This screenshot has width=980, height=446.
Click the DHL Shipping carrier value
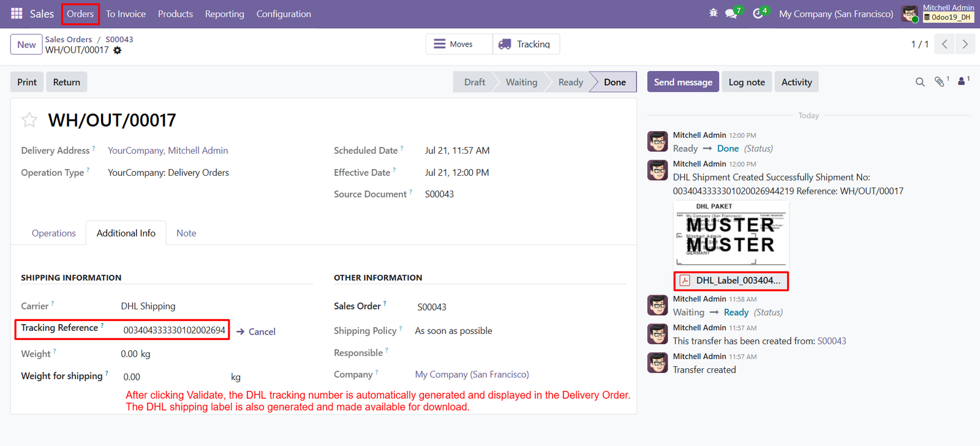pos(148,306)
